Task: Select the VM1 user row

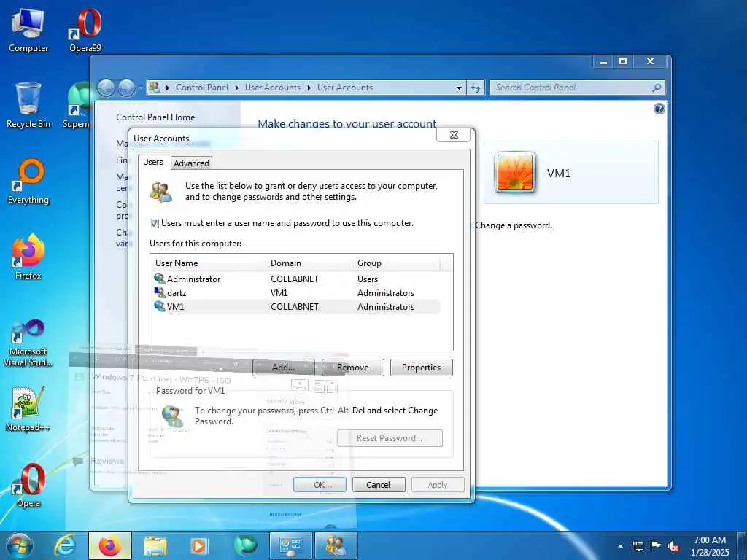Action: point(295,307)
